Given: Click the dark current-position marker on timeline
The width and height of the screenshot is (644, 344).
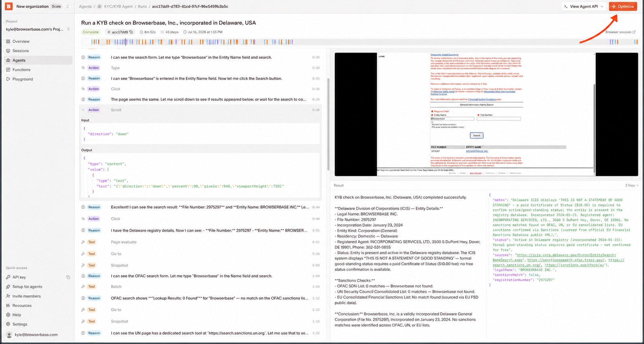Looking at the screenshot, I should 125,42.
